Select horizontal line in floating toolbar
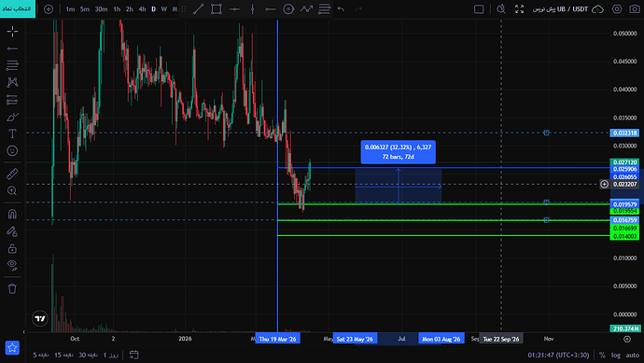Image resolution: width=644 pixels, height=363 pixels. [x=234, y=9]
